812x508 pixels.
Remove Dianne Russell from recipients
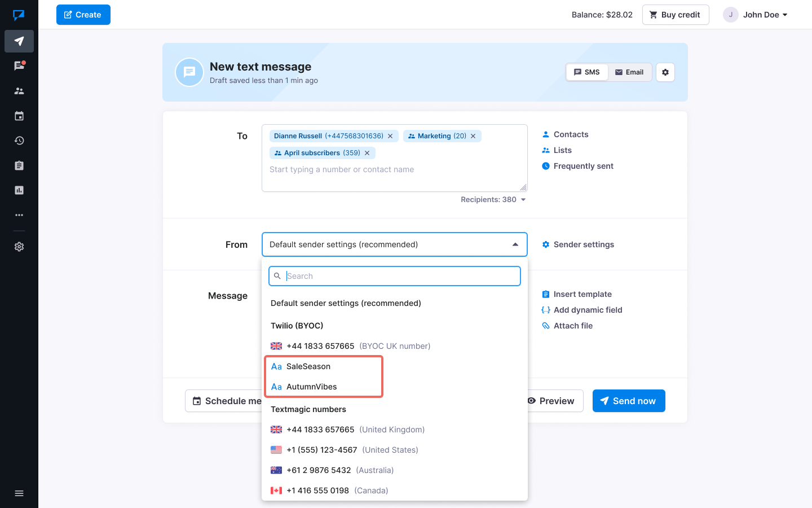[x=390, y=135]
